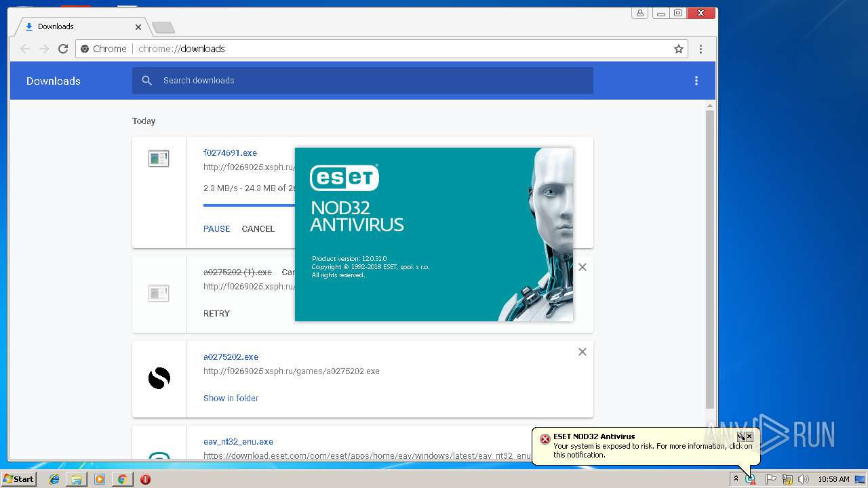Open the volume speaker tray icon
This screenshot has width=868, height=488.
click(804, 479)
